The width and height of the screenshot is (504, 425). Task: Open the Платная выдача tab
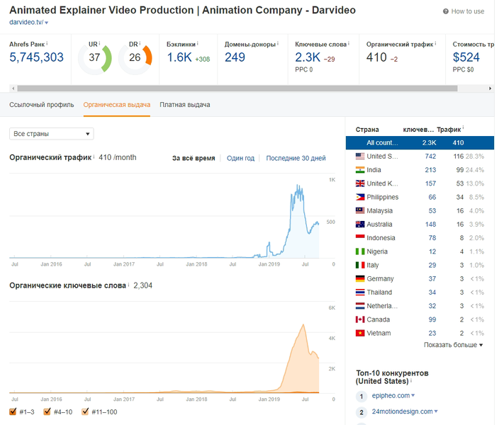pyautogui.click(x=185, y=105)
